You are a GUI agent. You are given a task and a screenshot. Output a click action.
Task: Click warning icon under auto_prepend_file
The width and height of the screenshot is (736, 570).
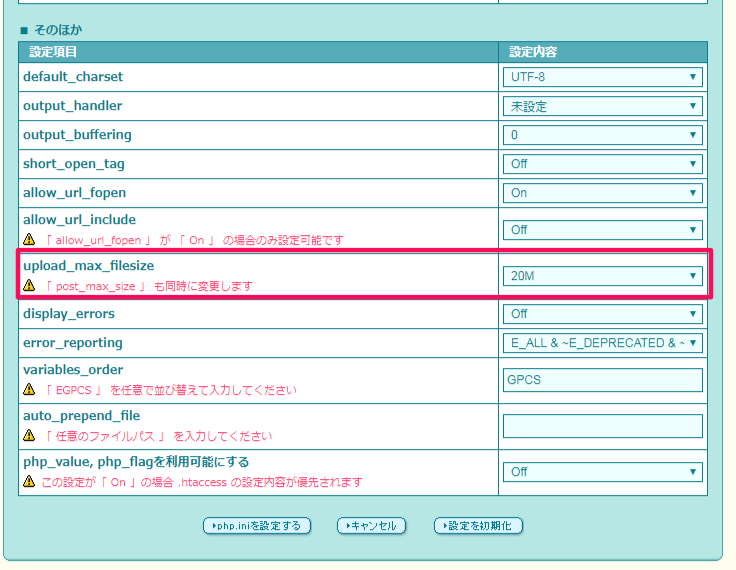click(29, 436)
